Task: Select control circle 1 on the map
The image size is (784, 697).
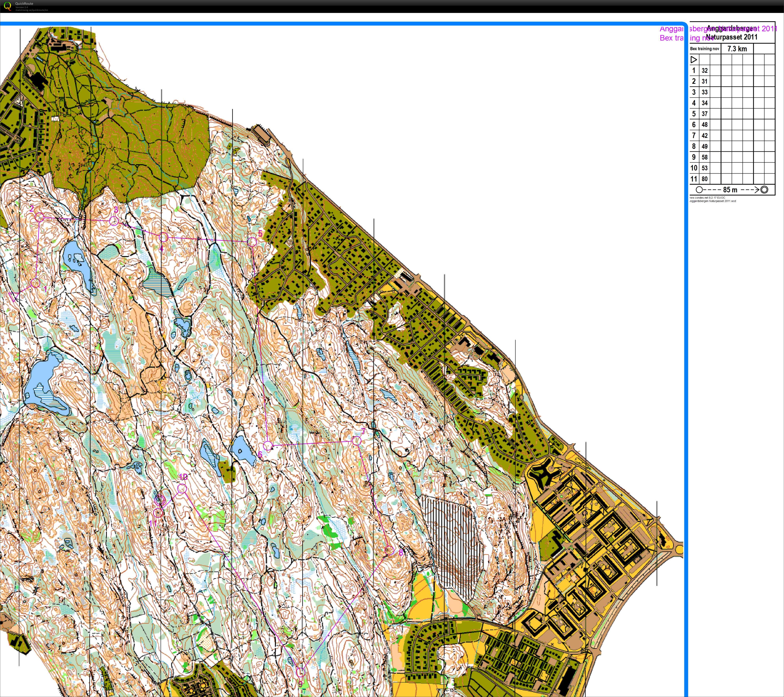Action: 36,283
